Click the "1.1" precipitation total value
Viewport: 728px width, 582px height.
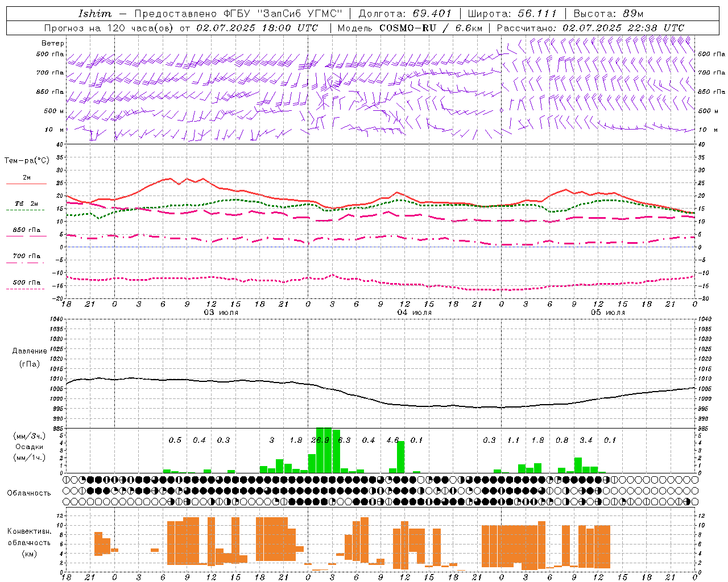point(513,440)
